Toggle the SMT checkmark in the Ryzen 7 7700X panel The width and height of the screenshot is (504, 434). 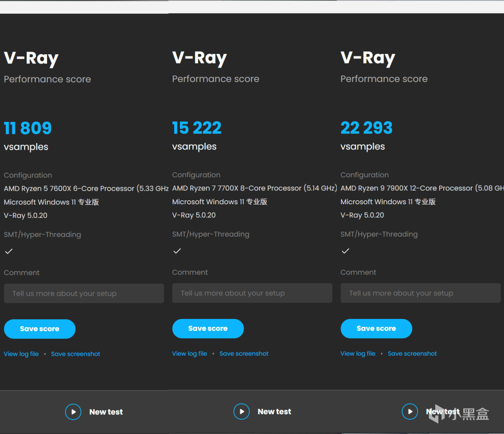coord(177,251)
